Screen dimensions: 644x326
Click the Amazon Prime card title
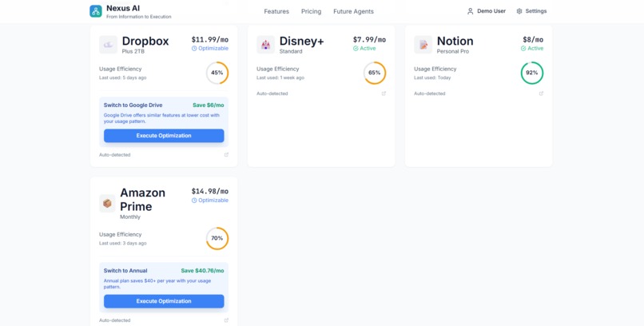tap(142, 200)
